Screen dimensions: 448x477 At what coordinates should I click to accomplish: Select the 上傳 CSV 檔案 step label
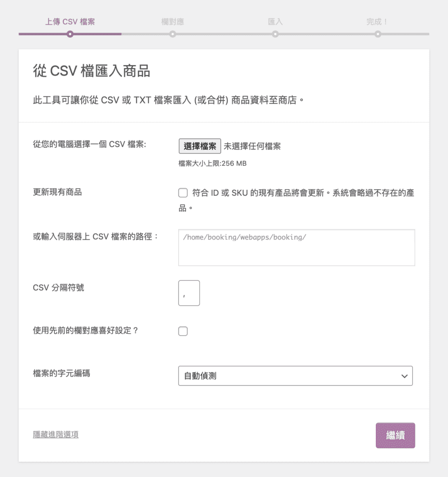tap(70, 21)
